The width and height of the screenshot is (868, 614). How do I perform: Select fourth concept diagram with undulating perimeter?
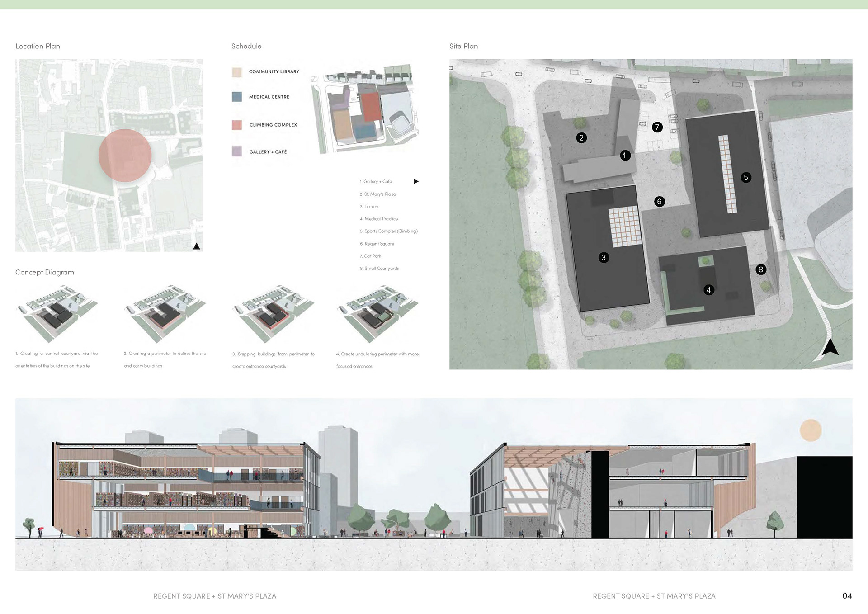378,313
